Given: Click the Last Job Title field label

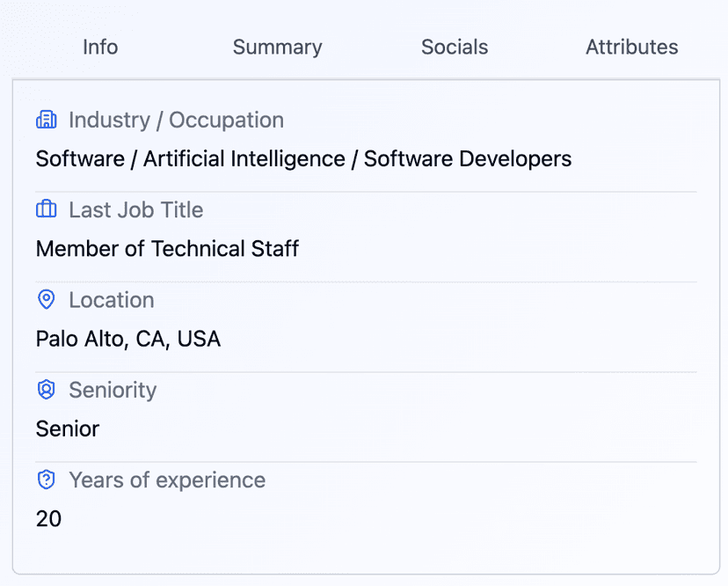Looking at the screenshot, I should pos(135,209).
